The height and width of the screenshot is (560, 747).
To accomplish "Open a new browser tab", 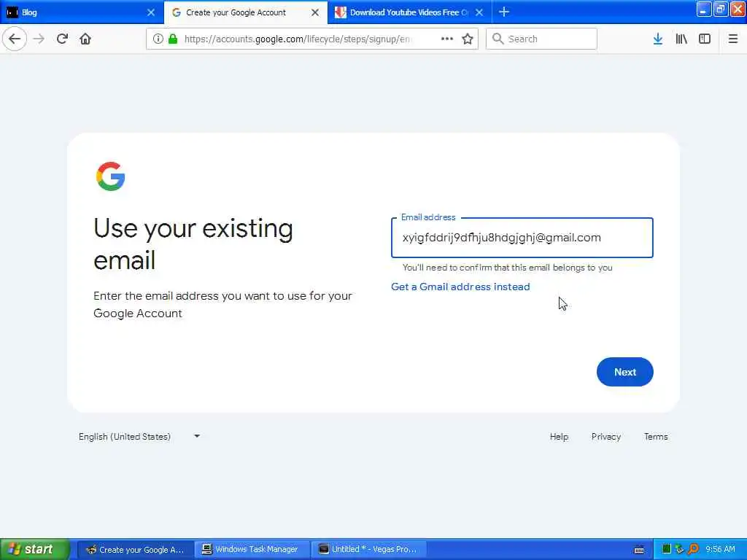I will click(503, 12).
